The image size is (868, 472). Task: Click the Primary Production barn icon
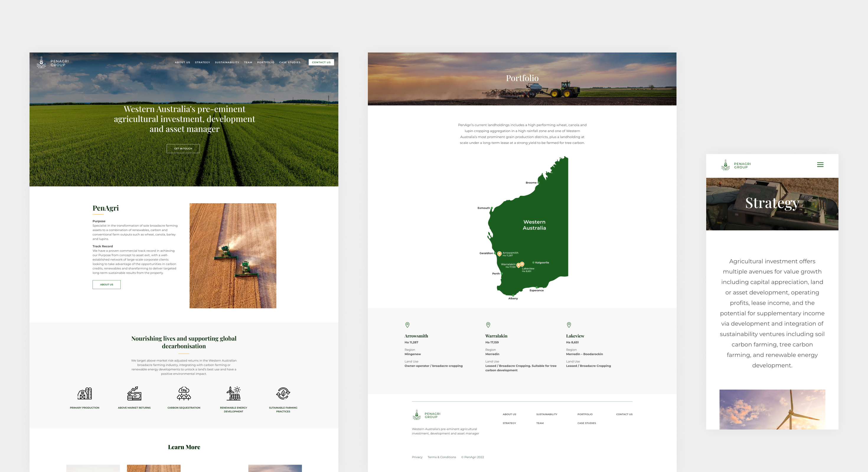[84, 393]
